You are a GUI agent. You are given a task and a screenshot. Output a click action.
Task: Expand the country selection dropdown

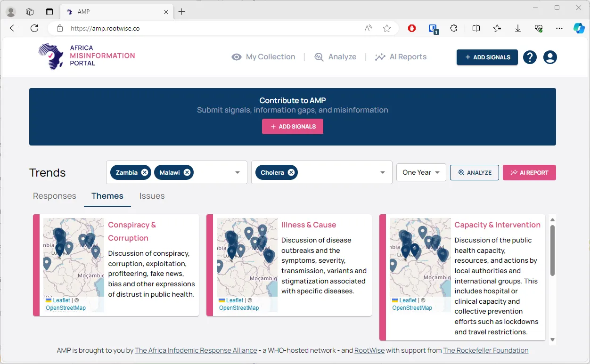click(x=238, y=172)
